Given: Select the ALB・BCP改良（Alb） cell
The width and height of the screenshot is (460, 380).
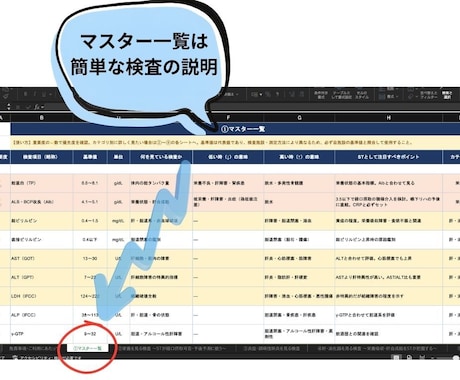Looking at the screenshot, I should tap(42, 202).
